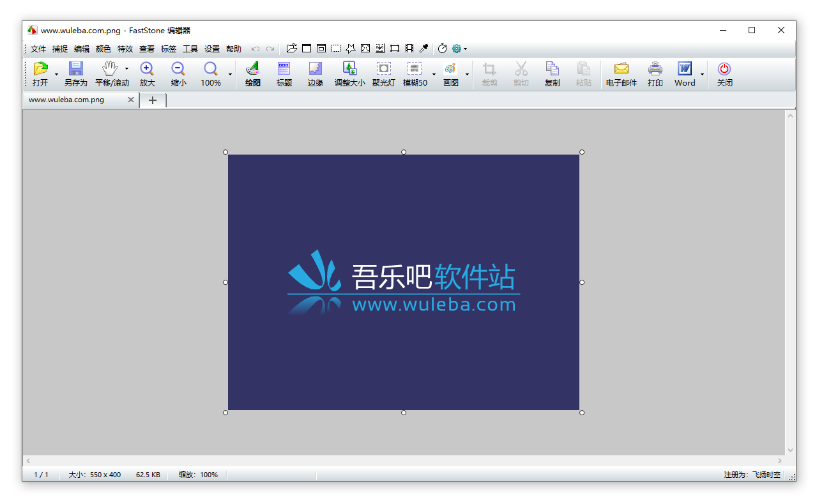The height and width of the screenshot is (504, 824).
Task: Click the 复制 copy icon
Action: pos(553,68)
